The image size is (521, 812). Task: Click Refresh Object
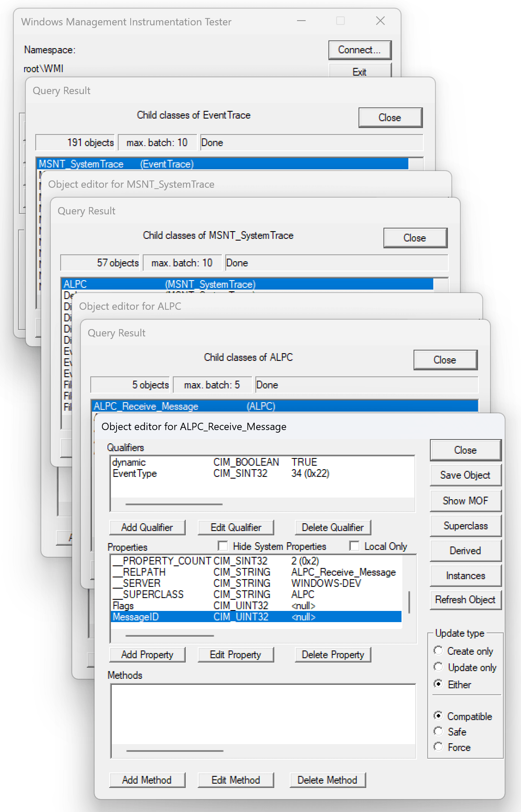click(465, 600)
